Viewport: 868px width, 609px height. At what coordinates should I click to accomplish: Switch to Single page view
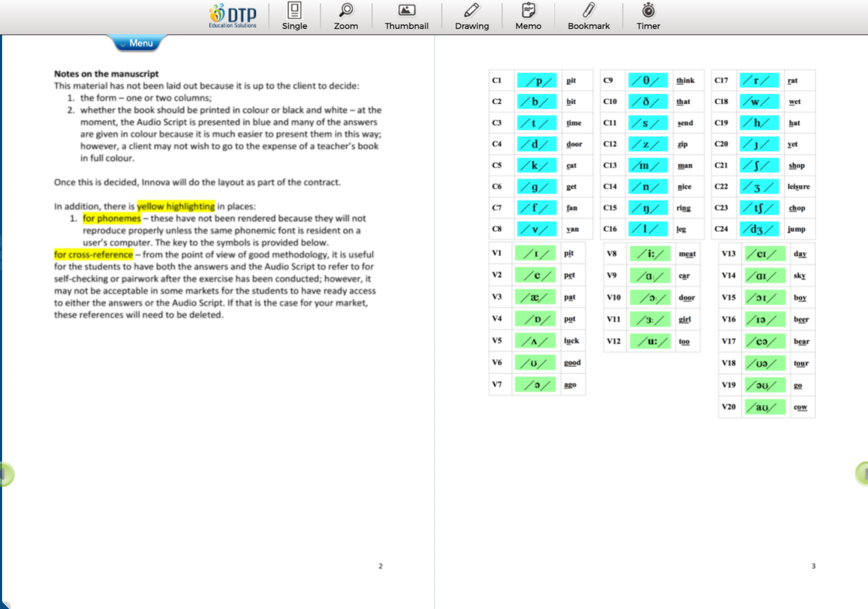pos(294,17)
